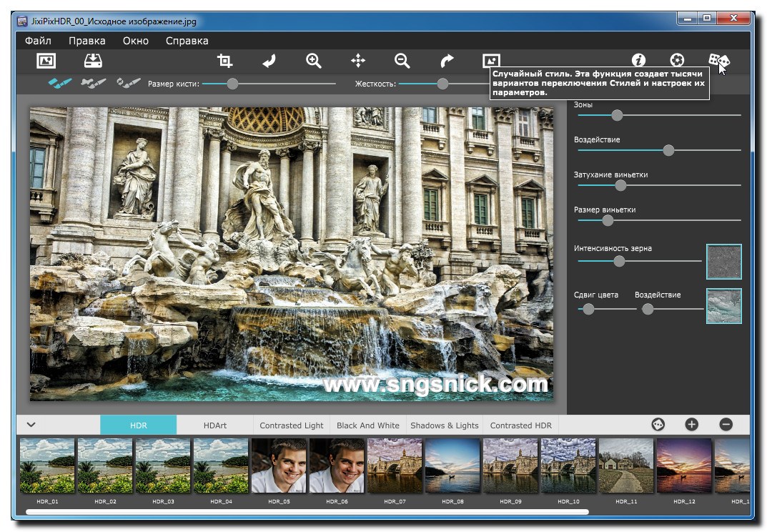This screenshot has height=532, width=767.
Task: Open the Файл menu
Action: [x=38, y=41]
